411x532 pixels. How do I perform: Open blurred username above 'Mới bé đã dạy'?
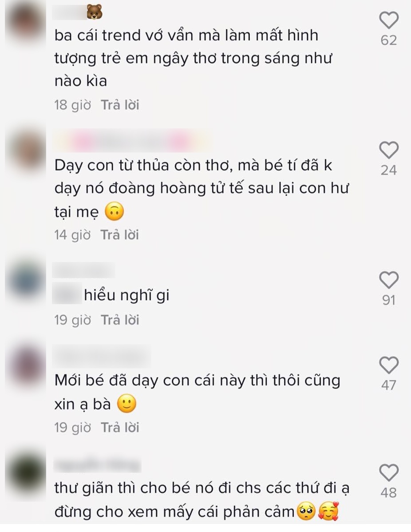102,356
